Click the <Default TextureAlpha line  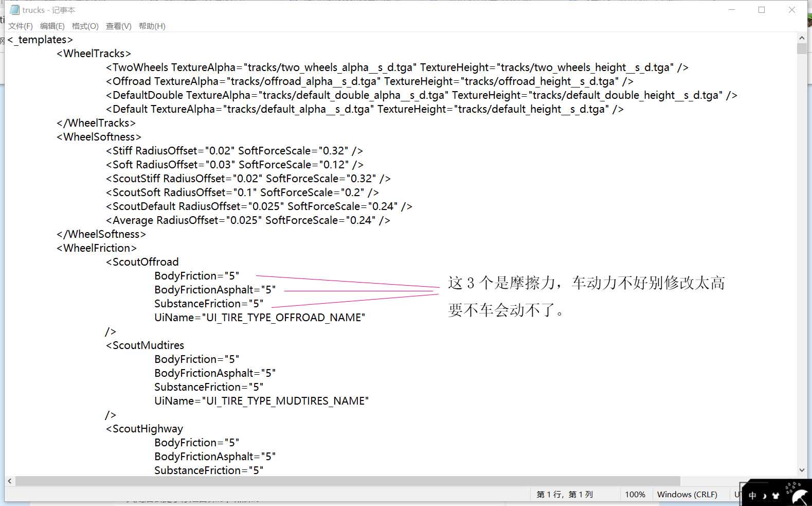point(365,109)
